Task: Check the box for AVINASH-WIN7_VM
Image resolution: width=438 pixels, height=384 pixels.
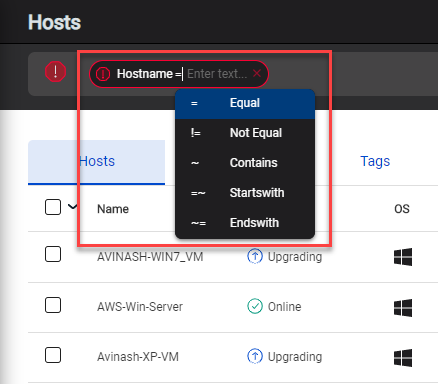Action: [x=53, y=254]
